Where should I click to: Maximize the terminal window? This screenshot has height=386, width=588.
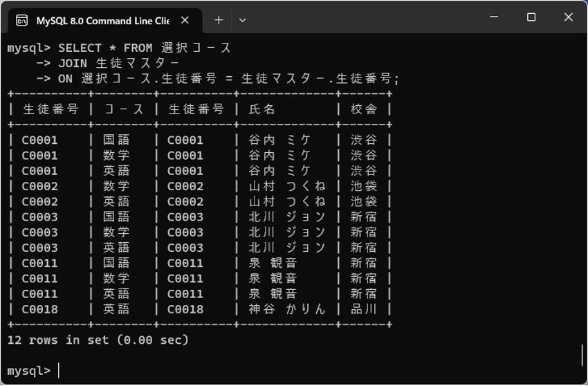pyautogui.click(x=531, y=17)
